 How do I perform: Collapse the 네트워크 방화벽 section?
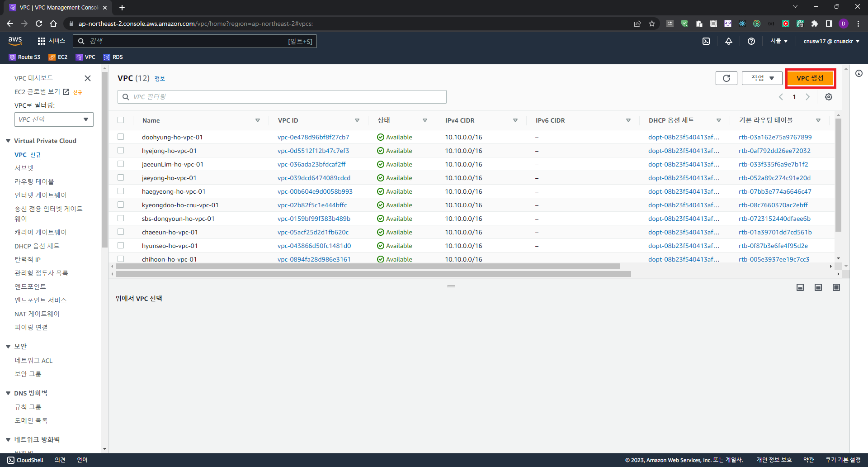(x=8, y=439)
